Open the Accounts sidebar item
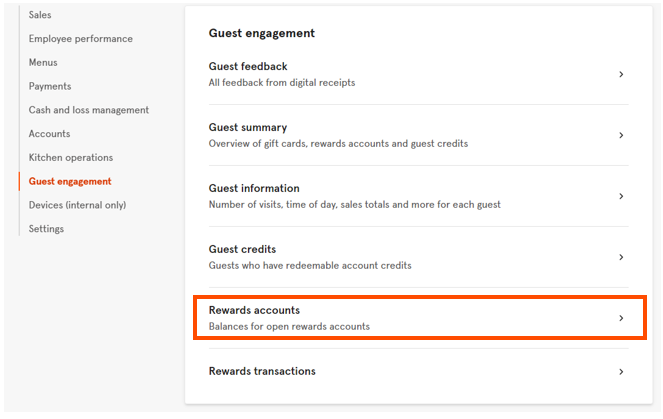The image size is (663, 419). point(49,134)
